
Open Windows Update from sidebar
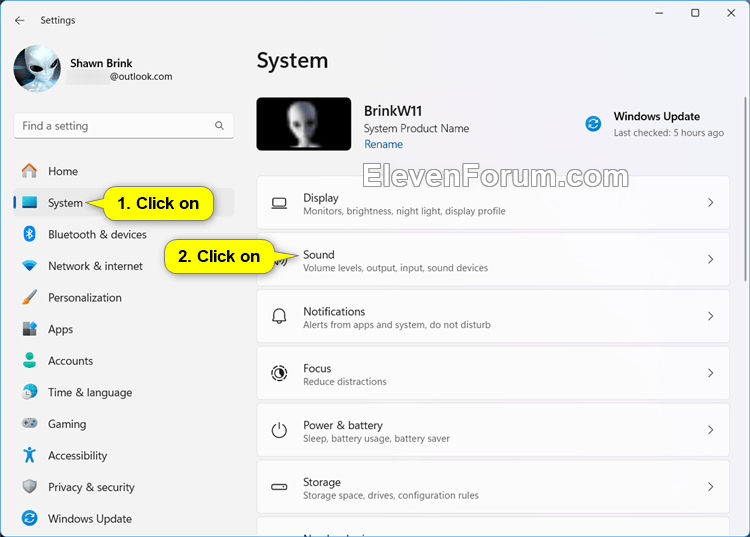(123, 518)
